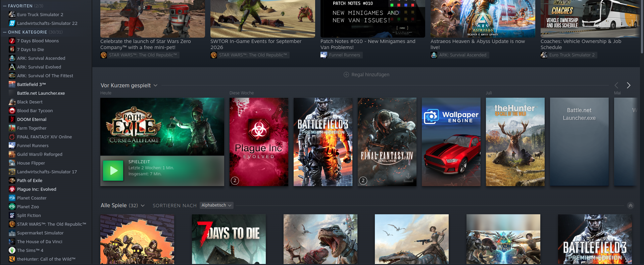
Task: Click the Path of Exile sidebar icon
Action: click(12, 180)
